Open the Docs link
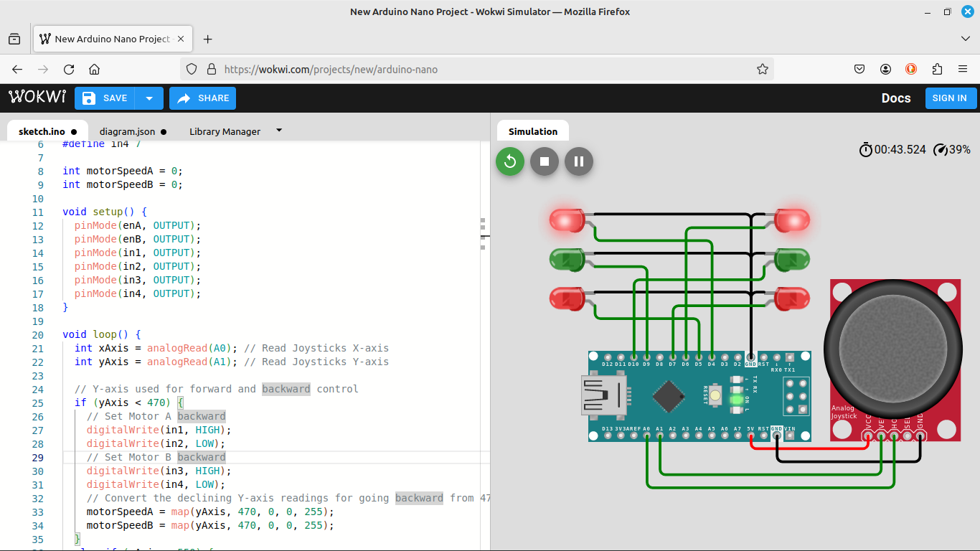The width and height of the screenshot is (980, 551). pos(896,98)
